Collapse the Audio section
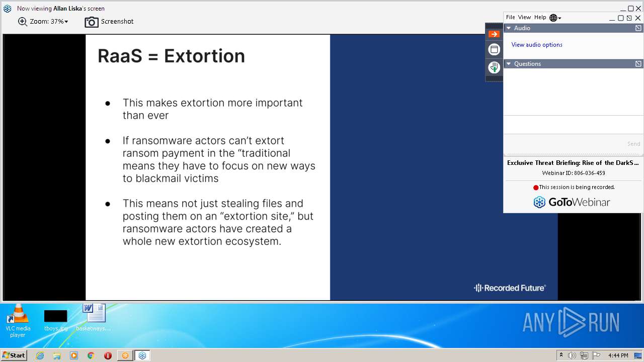This screenshot has width=644, height=362. pyautogui.click(x=509, y=28)
